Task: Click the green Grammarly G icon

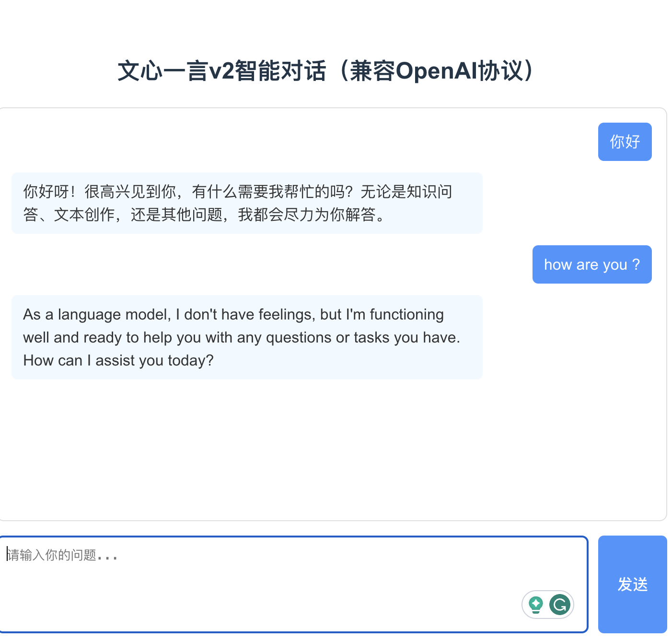Action: [559, 605]
